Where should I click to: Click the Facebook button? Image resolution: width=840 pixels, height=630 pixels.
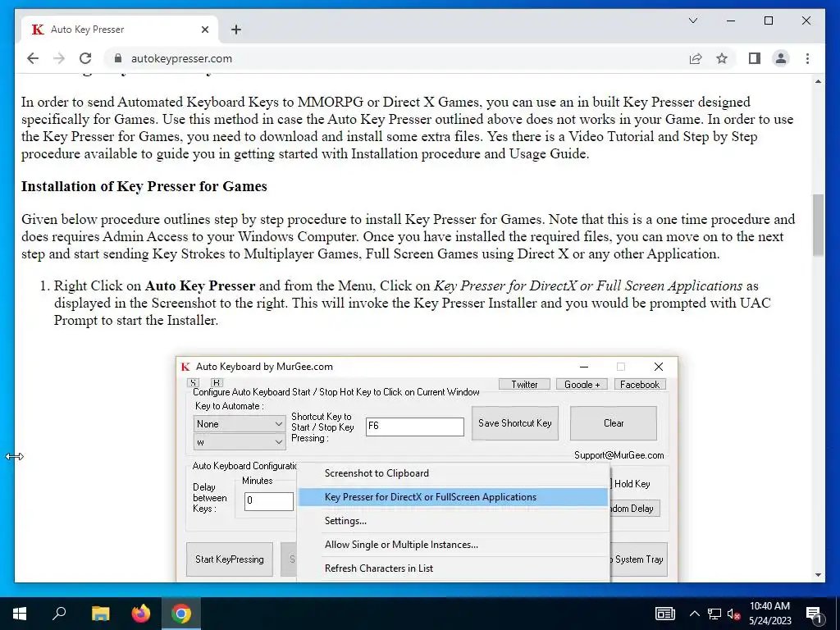(x=640, y=384)
